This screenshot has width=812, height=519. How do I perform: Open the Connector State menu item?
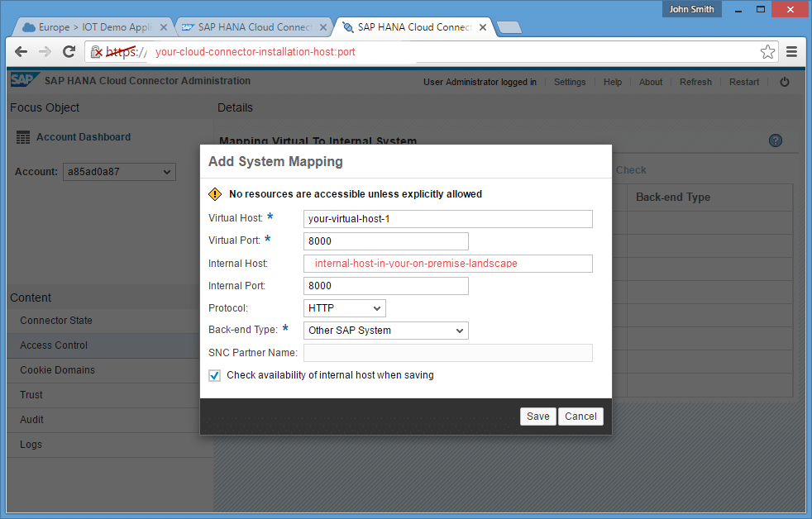(56, 321)
